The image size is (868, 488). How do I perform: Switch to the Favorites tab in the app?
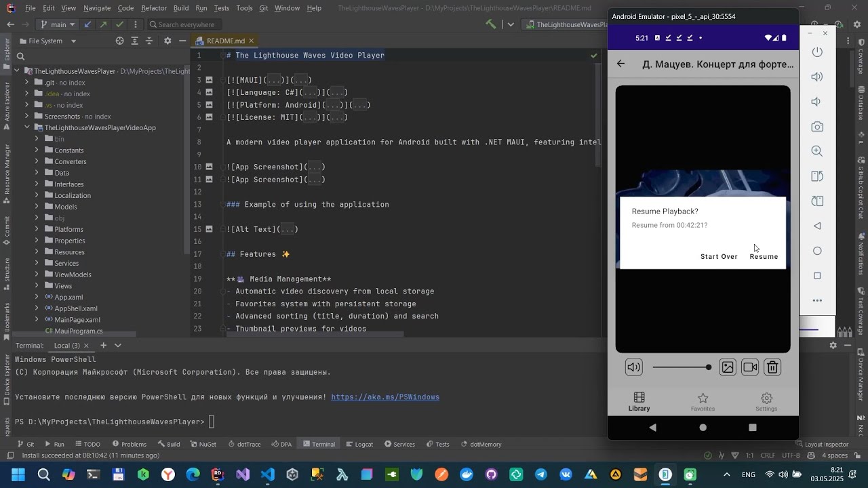click(x=703, y=402)
